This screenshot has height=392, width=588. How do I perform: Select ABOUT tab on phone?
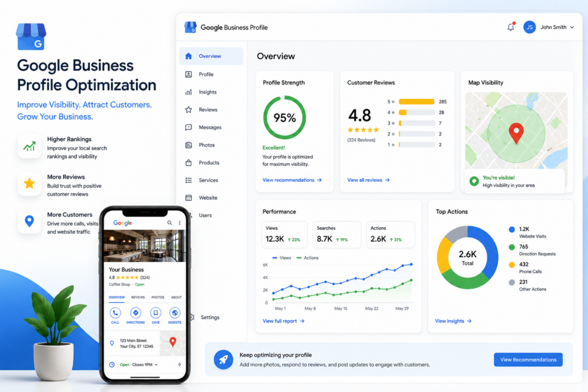(x=176, y=297)
